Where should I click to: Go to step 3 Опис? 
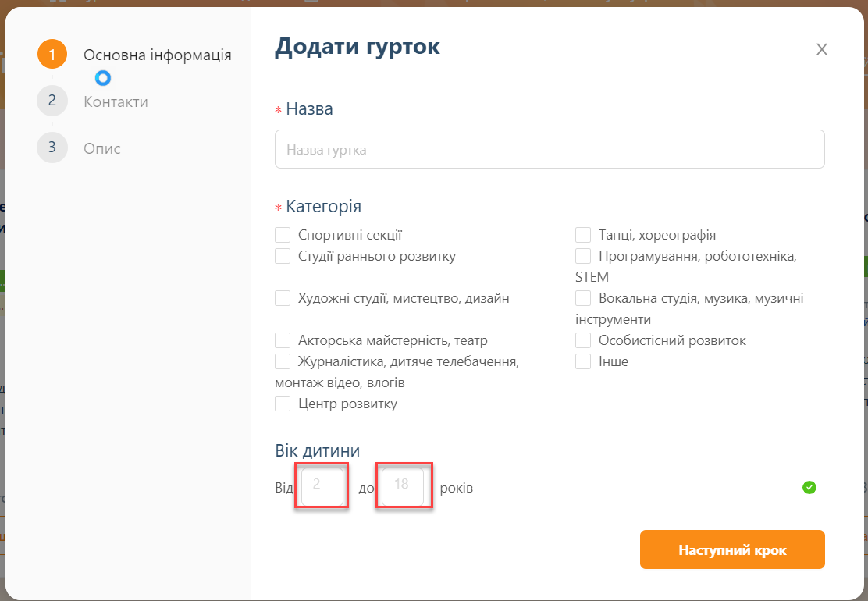79,148
